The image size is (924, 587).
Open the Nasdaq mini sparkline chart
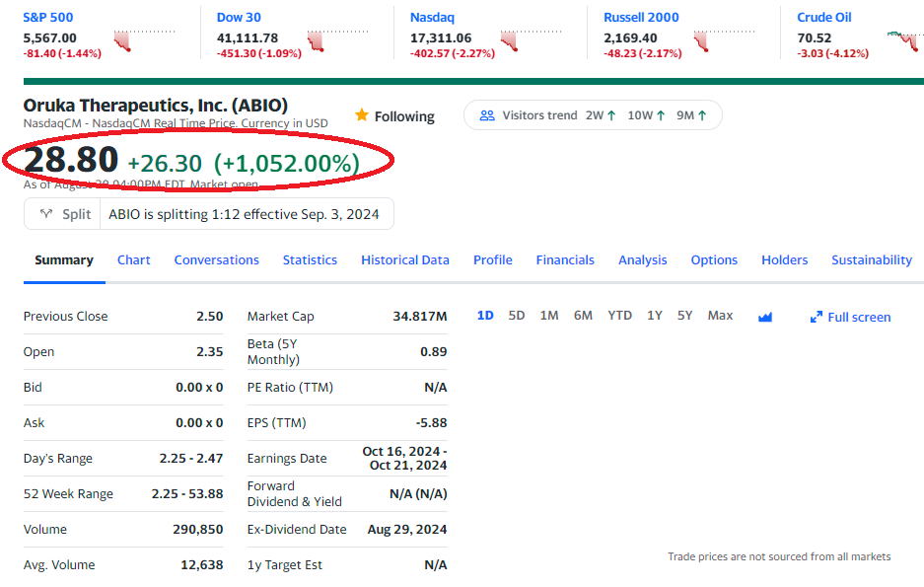pyautogui.click(x=531, y=40)
